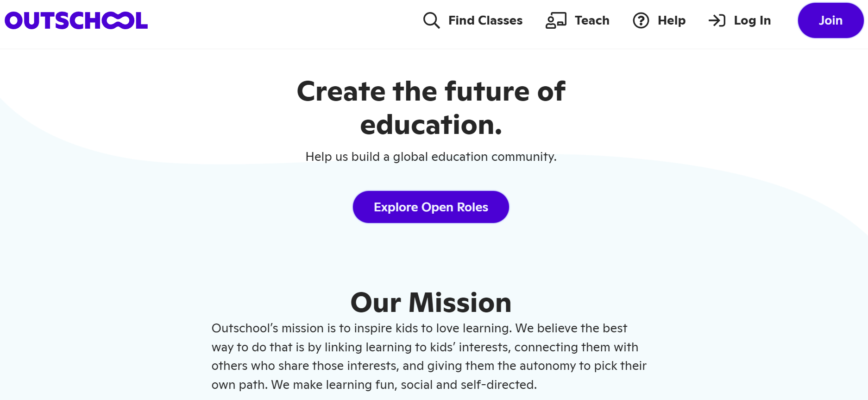Click the Log In link text
Viewport: 868px width, 400px height.
(x=752, y=20)
